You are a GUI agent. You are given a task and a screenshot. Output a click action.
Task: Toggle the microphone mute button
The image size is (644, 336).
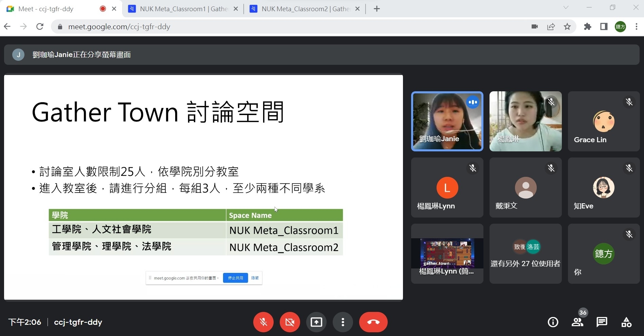click(x=263, y=322)
